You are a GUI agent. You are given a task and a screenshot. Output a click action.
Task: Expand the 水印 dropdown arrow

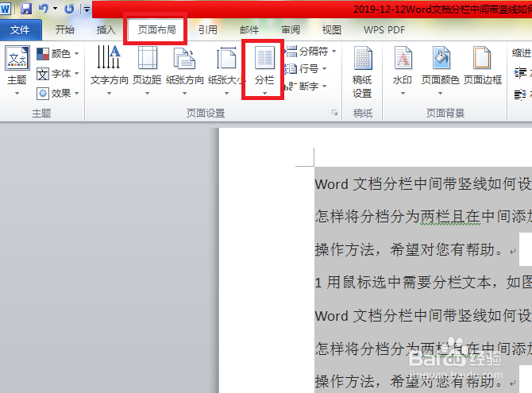pos(403,94)
